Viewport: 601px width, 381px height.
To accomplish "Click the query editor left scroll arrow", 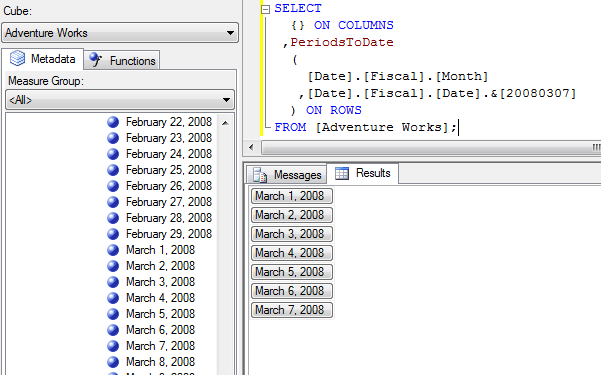I will pos(251,147).
